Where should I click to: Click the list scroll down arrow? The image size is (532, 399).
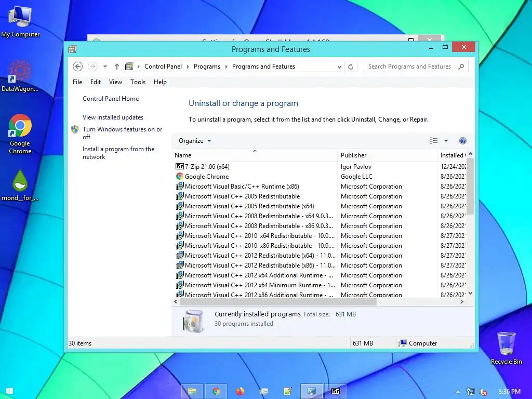coord(470,293)
